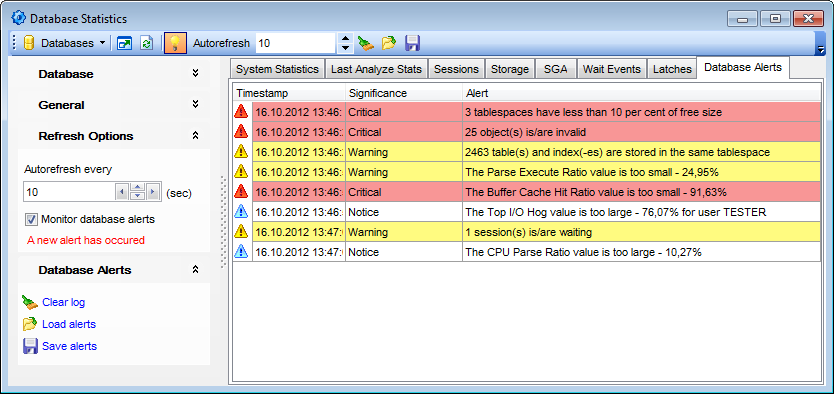Click the 'A new alert has occured' message
The width and height of the screenshot is (834, 394).
[x=86, y=240]
